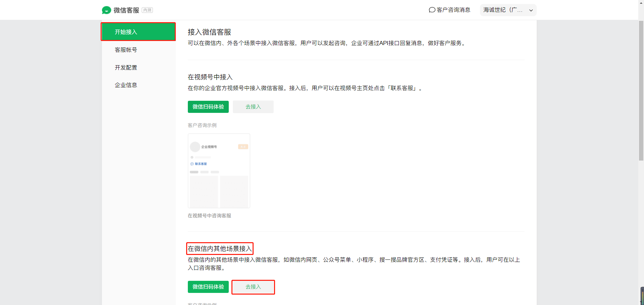Click 微信扫码体验 under 在视频号中接入
The width and height of the screenshot is (644, 305).
coord(208,107)
